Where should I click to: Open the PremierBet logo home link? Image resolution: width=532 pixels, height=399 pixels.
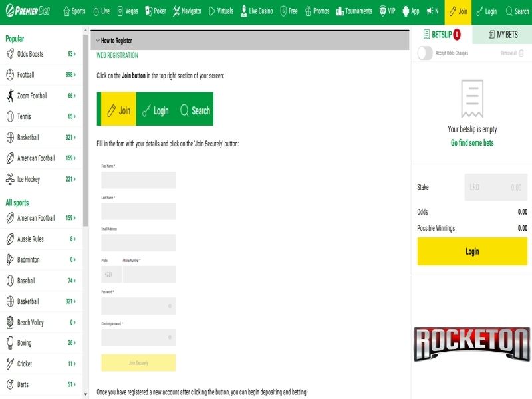pyautogui.click(x=28, y=11)
